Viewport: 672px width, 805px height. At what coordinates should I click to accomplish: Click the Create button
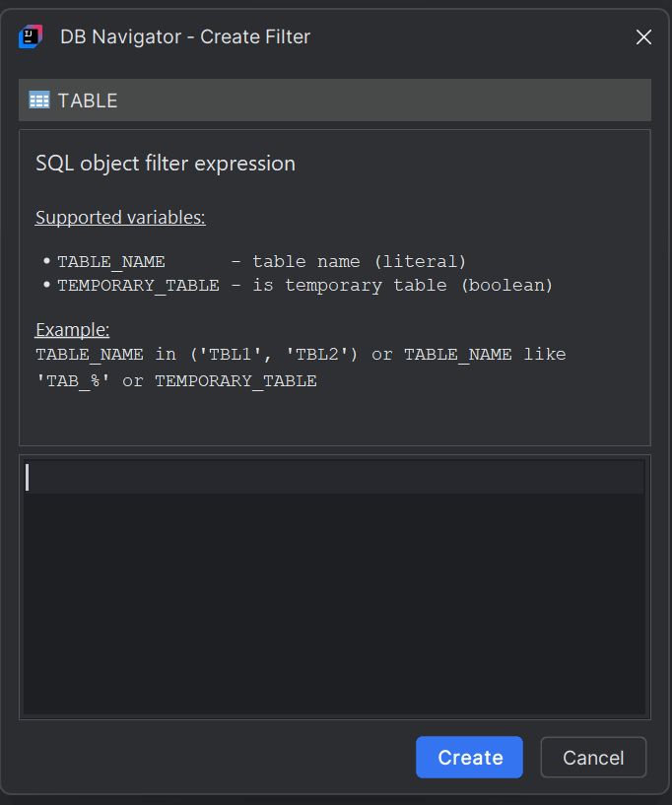(x=469, y=758)
